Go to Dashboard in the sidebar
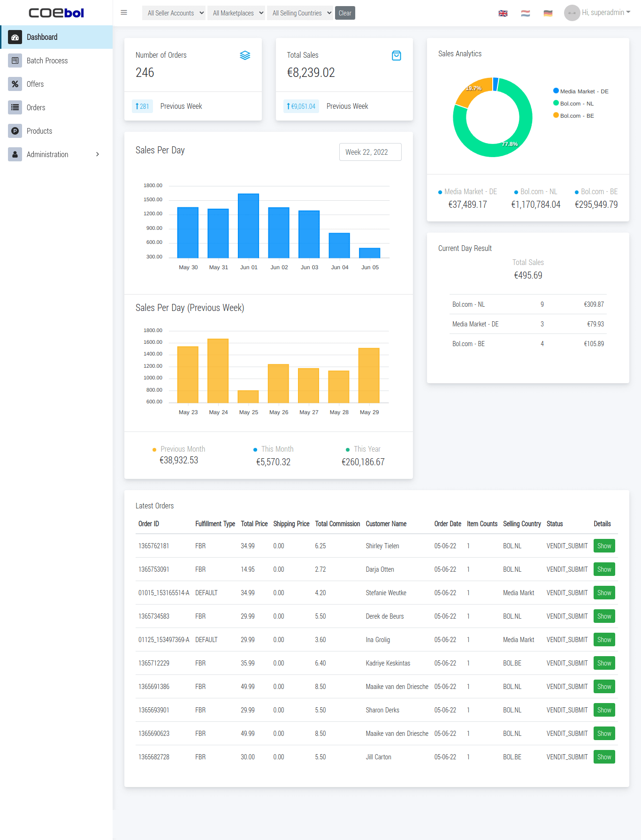The image size is (641, 840). click(x=56, y=37)
